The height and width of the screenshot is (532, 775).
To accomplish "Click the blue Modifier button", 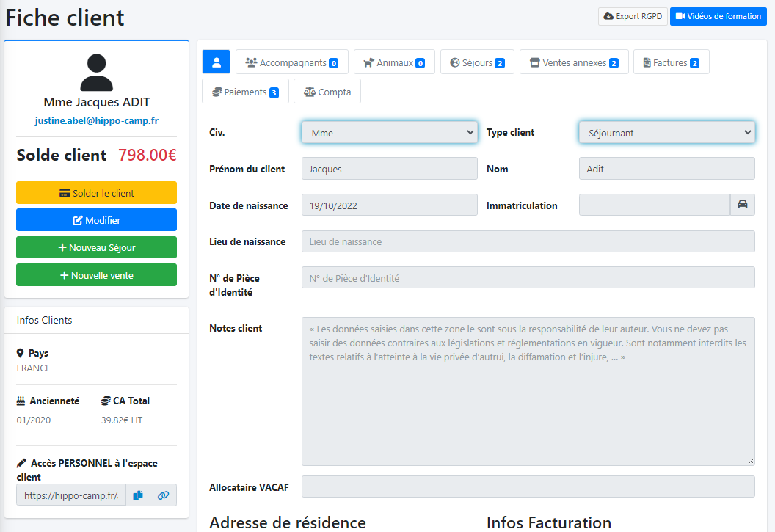I will 96,220.
